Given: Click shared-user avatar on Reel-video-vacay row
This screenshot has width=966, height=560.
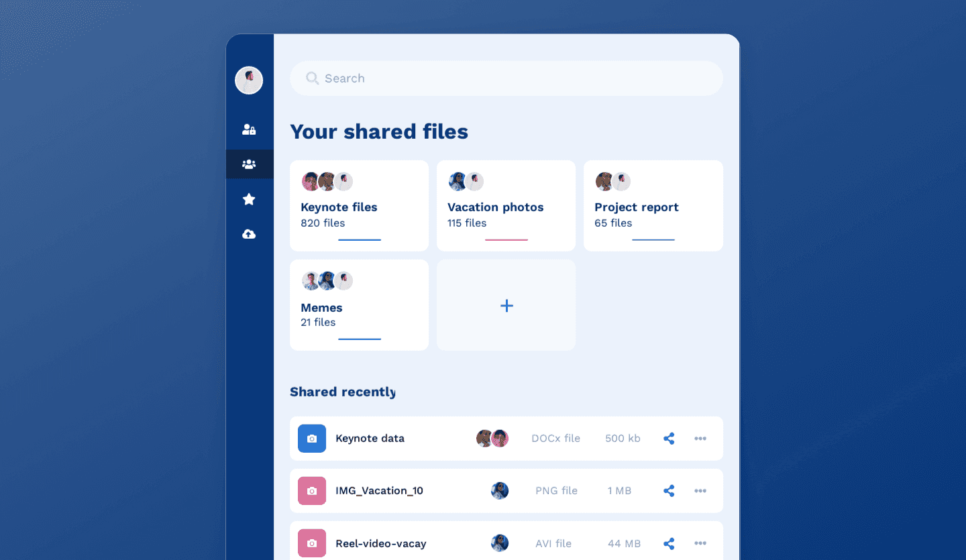Looking at the screenshot, I should click(x=500, y=543).
